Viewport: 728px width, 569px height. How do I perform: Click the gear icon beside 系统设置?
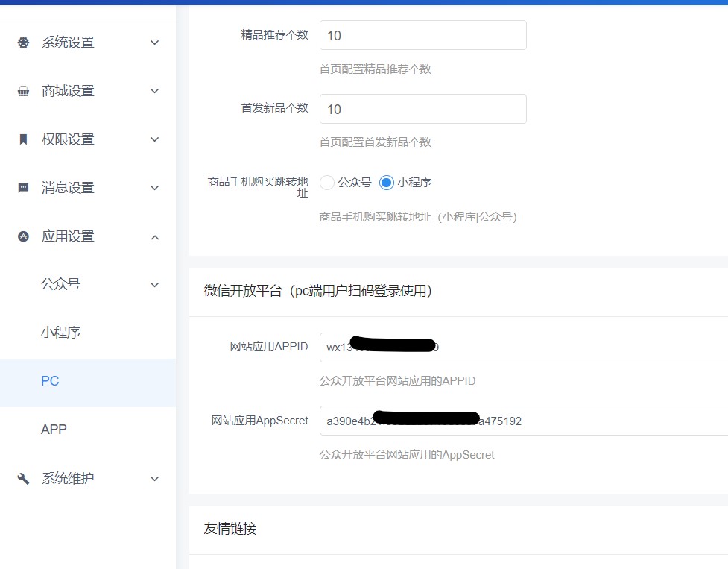point(23,43)
